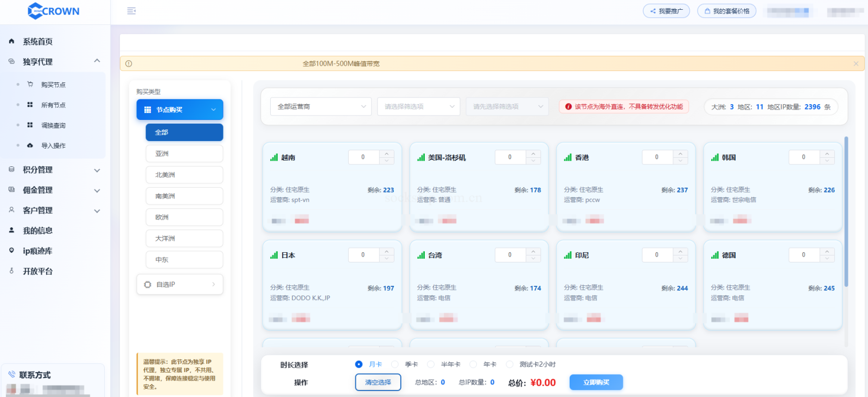Select the 北美洲 region filter
Viewport: 868px width, 397px height.
click(184, 175)
